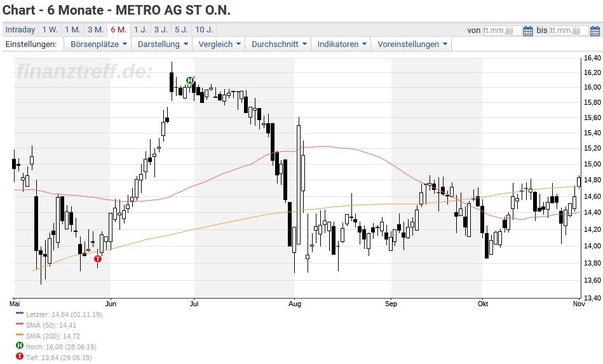
Task: Click the 'Einstellungen:' label
Action: tap(30, 44)
